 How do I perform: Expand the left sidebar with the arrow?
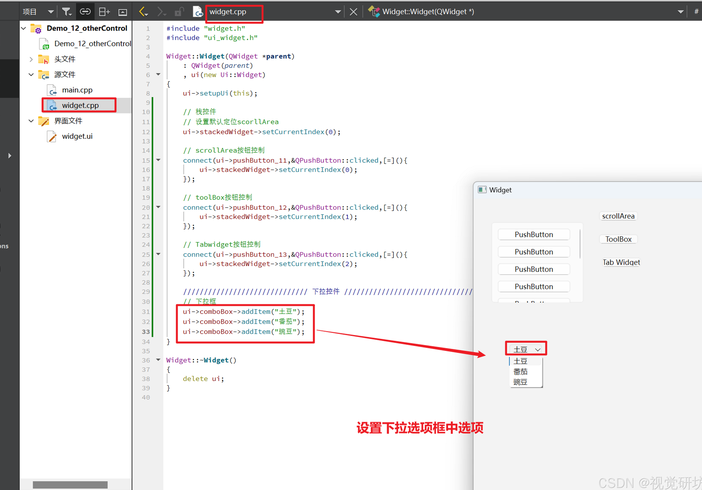point(9,155)
